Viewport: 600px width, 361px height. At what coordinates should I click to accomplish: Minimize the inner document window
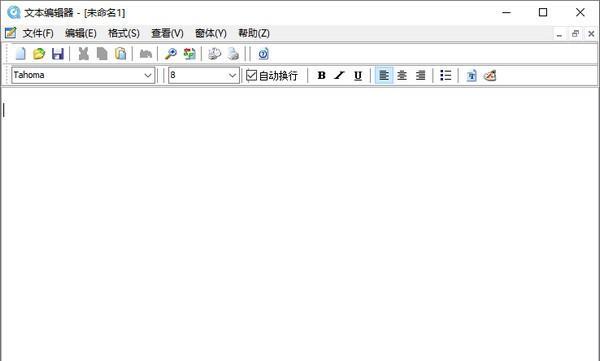click(x=559, y=34)
